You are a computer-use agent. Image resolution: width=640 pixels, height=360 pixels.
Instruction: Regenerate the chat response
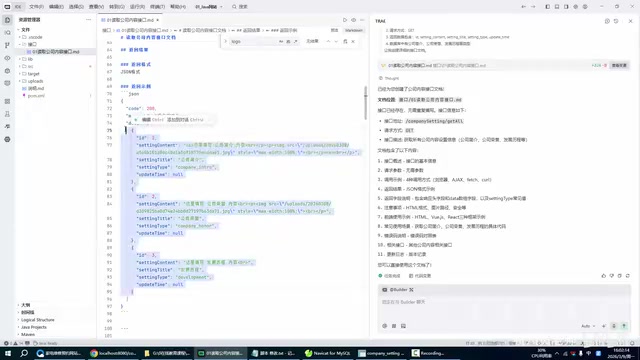tap(628, 276)
